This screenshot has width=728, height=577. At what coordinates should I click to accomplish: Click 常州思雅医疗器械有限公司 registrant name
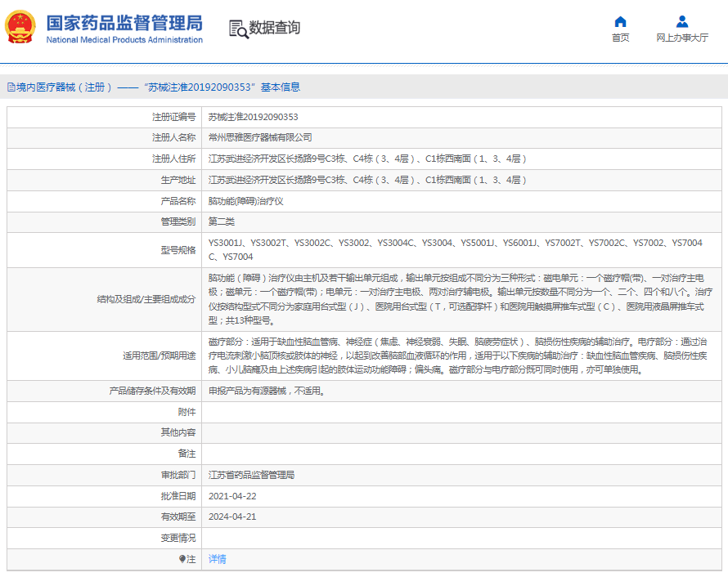click(x=260, y=138)
